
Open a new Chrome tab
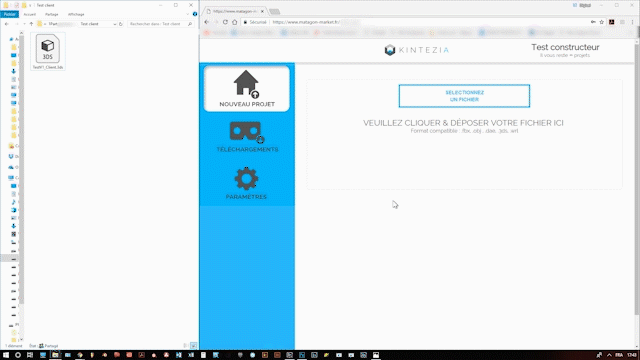coord(275,11)
